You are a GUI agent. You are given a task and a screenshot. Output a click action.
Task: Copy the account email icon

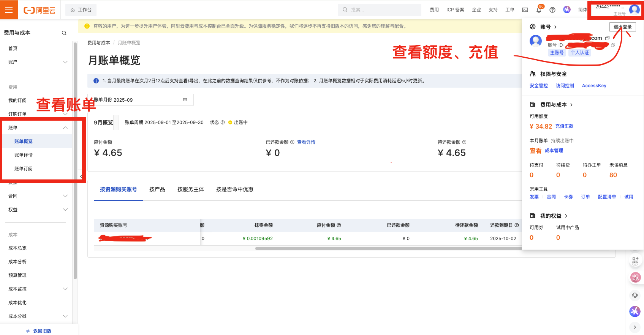607,38
